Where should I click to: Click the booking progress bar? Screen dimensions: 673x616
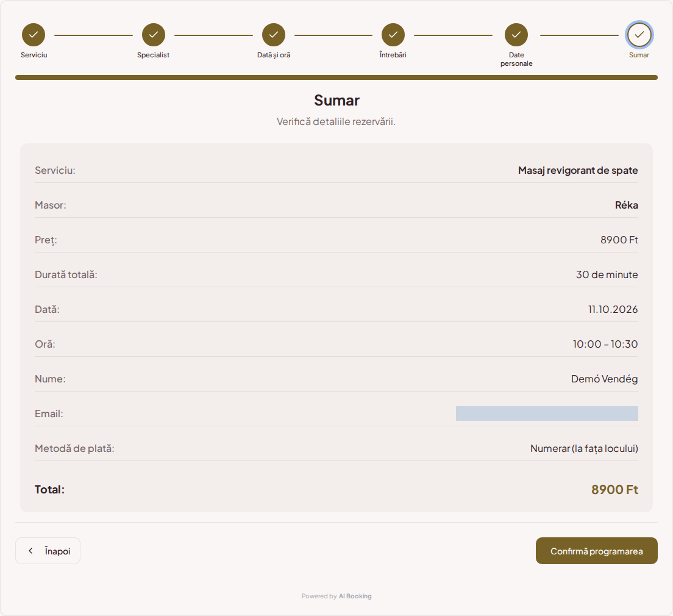coord(336,77)
